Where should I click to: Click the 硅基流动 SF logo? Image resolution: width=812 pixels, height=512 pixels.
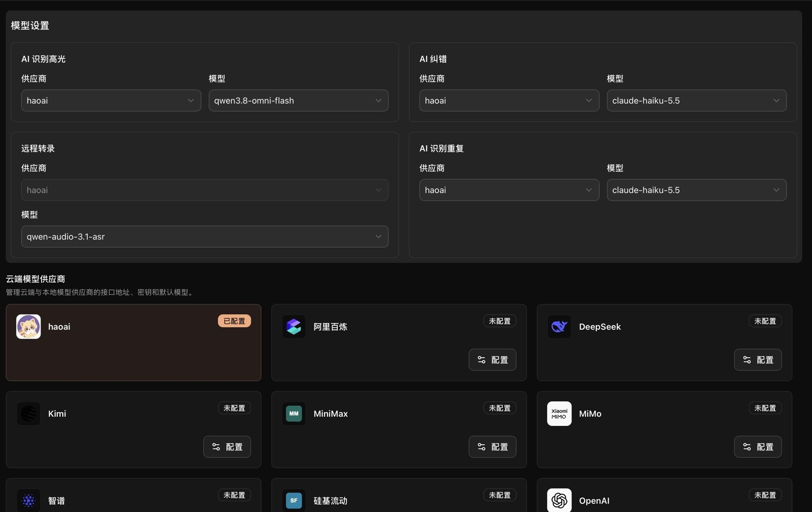[294, 500]
